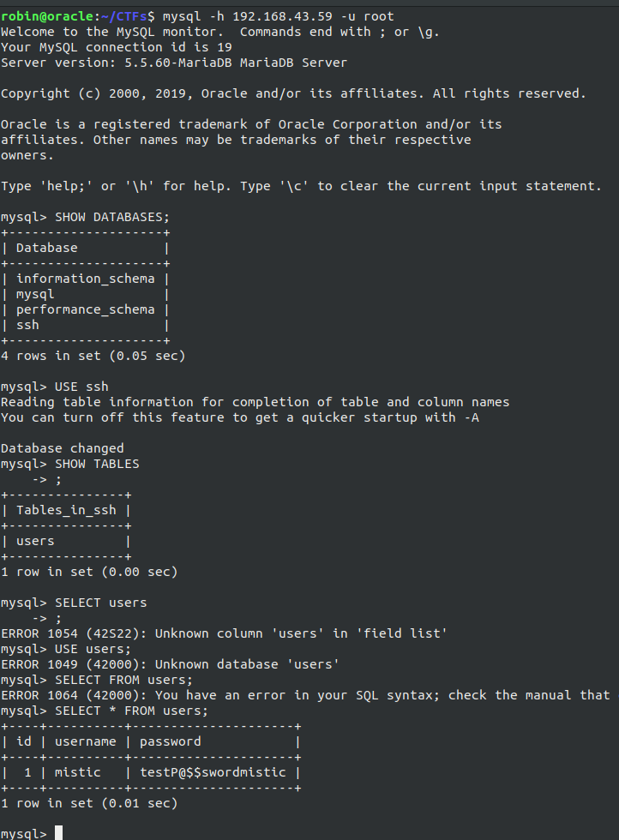Click the username value mistic

tap(78, 772)
